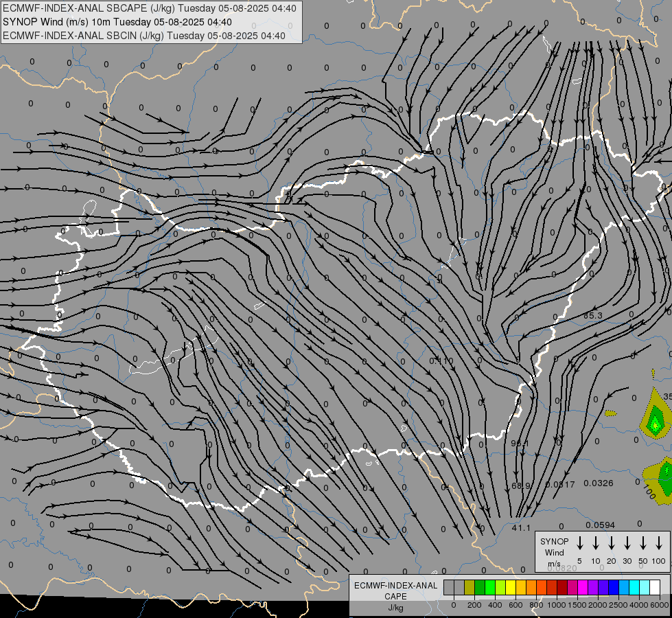672x618 pixels.
Task: Click the wind arrow above the 100 label
Action: (x=659, y=543)
